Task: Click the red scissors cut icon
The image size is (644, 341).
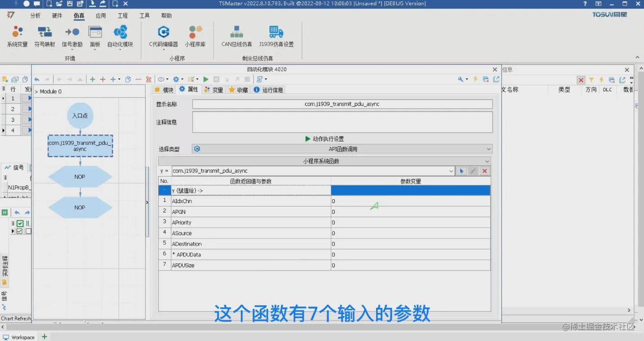Action: coord(149,79)
